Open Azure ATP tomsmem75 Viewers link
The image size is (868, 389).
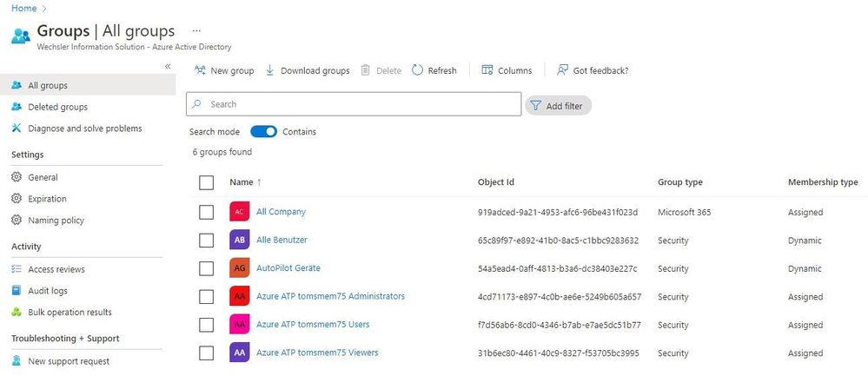pos(317,353)
